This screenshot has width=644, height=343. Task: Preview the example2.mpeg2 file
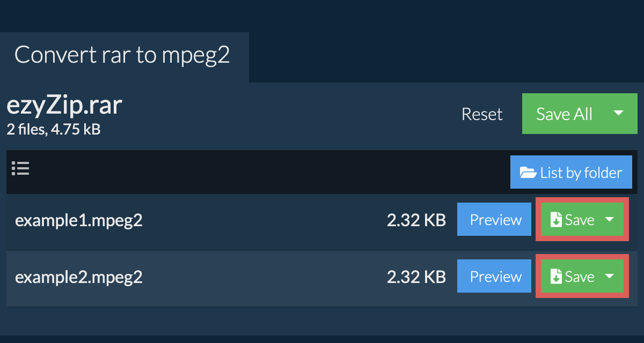tap(495, 277)
